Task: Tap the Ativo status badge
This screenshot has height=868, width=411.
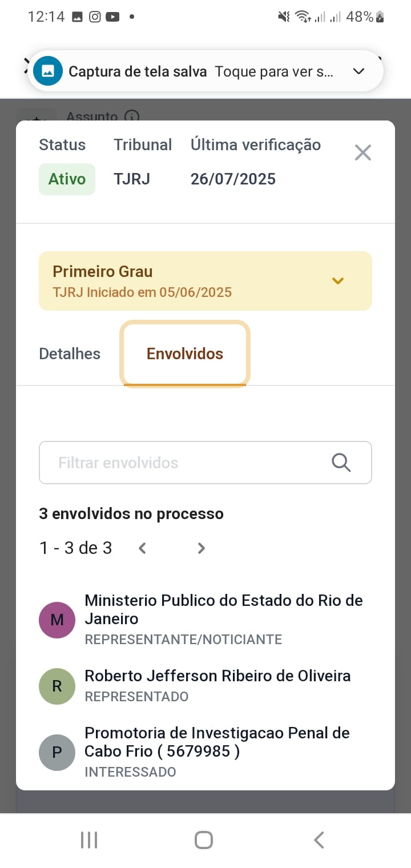Action: [67, 179]
